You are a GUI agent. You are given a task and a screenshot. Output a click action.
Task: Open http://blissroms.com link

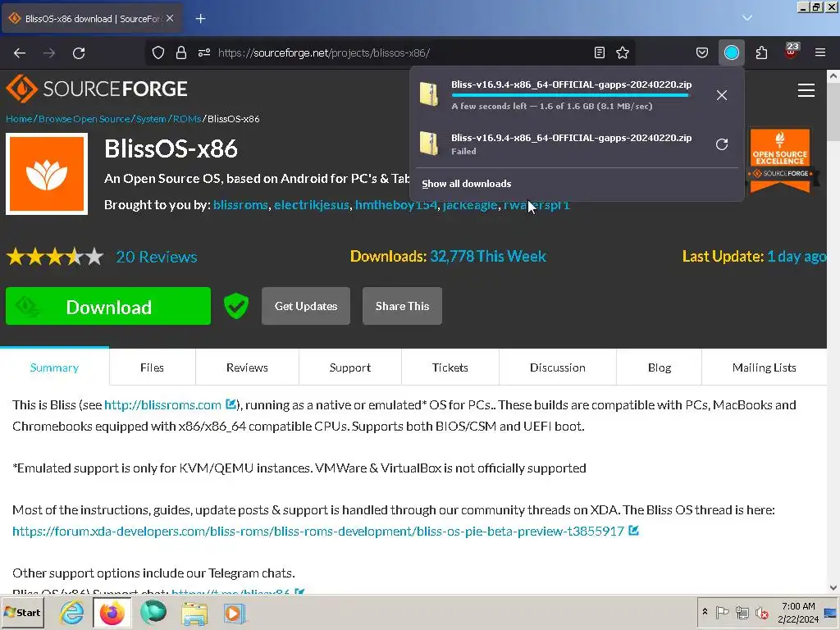[x=163, y=405]
